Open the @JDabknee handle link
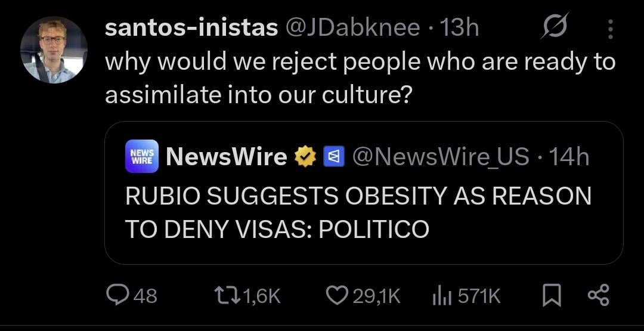This screenshot has width=644, height=331. pos(354,28)
